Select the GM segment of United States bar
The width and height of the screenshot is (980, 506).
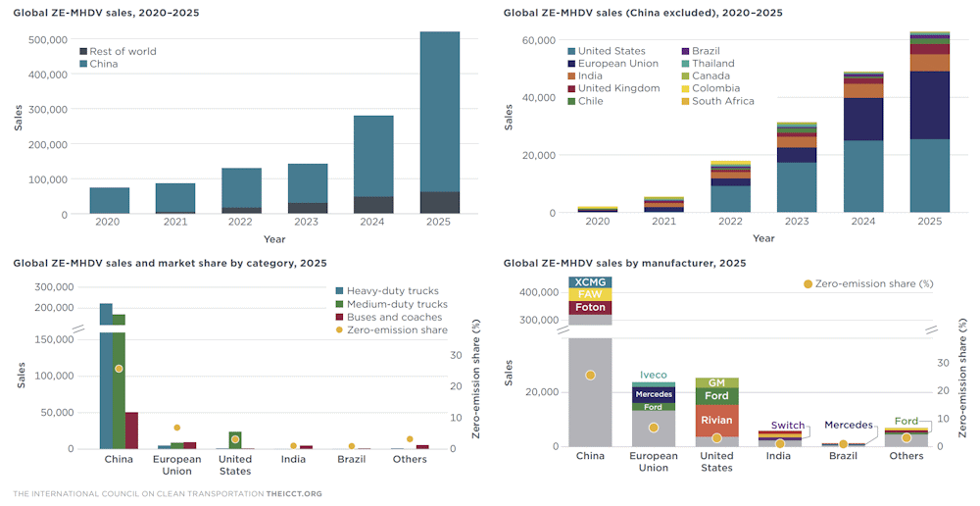coord(717,382)
